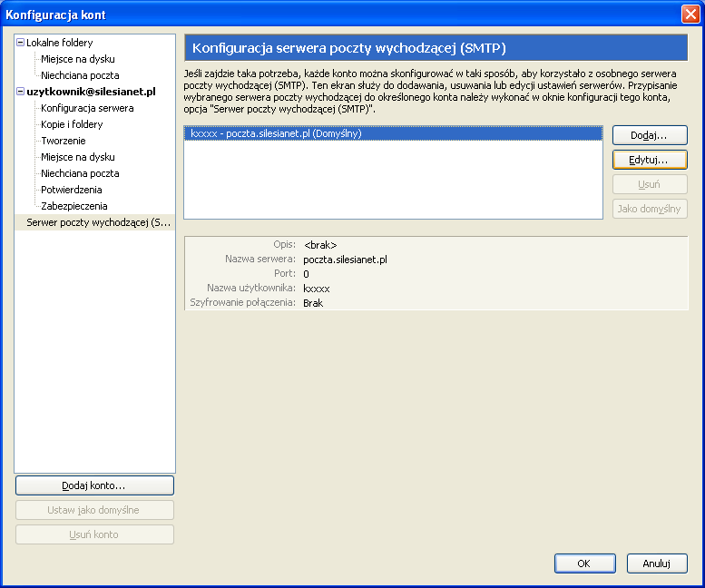The width and height of the screenshot is (705, 588).
Task: Click the Dodaj... button to add server
Action: coord(650,135)
